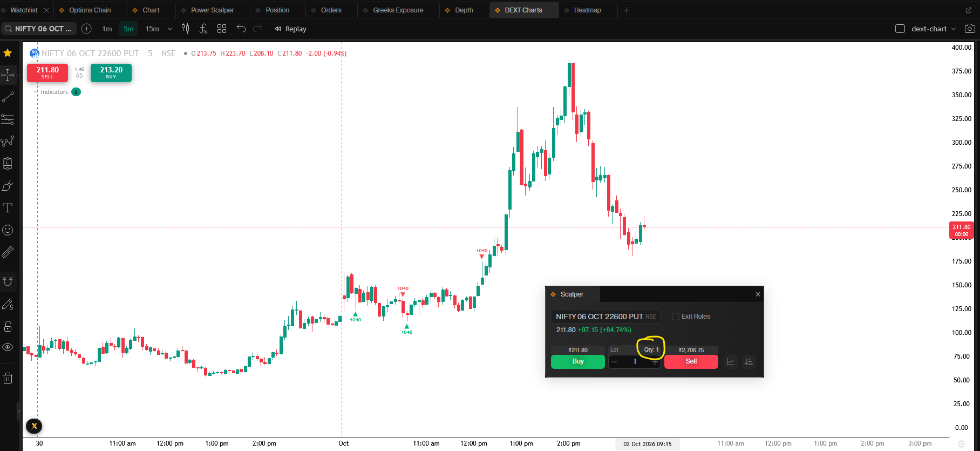Select the ruler measure tool
This screenshot has width=980, height=451.
8,252
